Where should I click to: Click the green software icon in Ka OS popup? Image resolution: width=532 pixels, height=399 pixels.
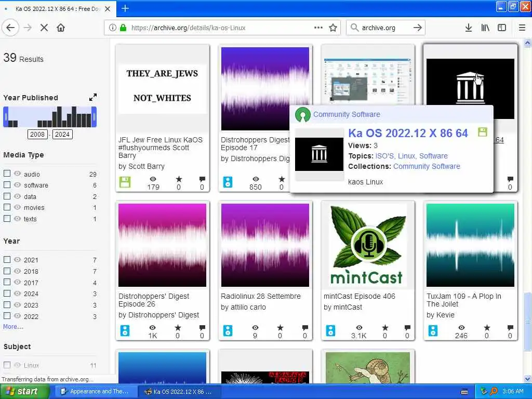483,132
